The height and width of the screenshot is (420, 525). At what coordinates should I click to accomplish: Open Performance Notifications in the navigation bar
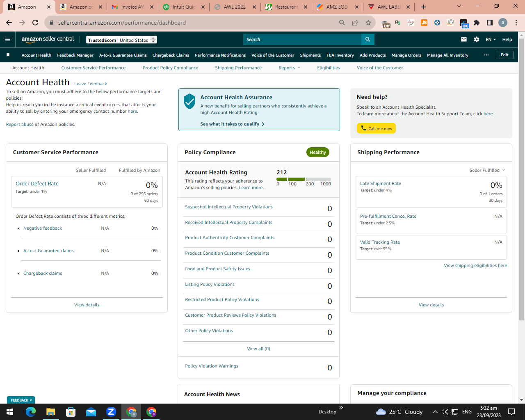coord(220,55)
